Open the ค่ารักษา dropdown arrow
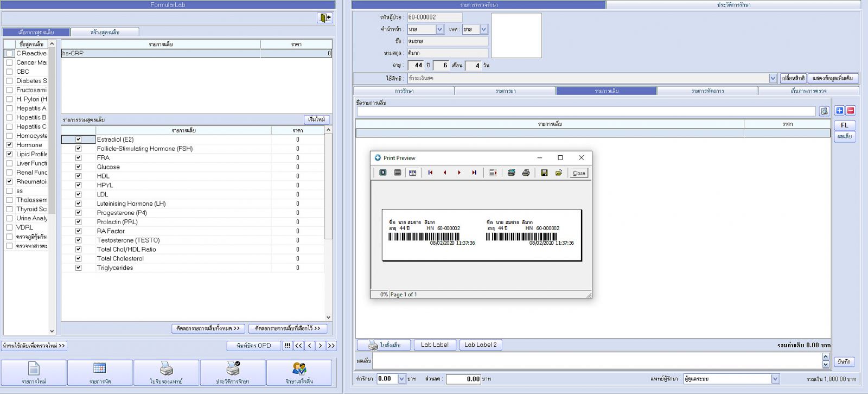This screenshot has width=868, height=394. pos(401,379)
